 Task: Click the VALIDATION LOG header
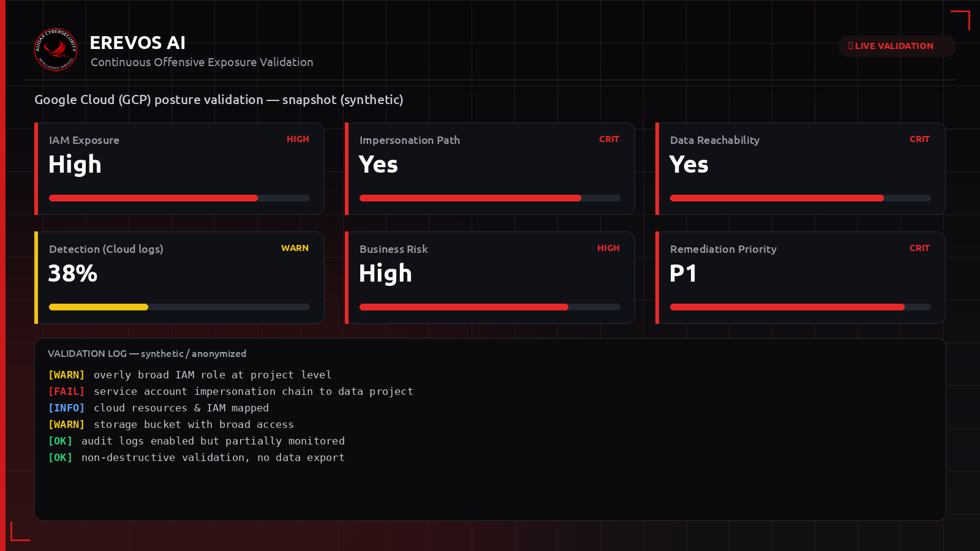coord(147,354)
